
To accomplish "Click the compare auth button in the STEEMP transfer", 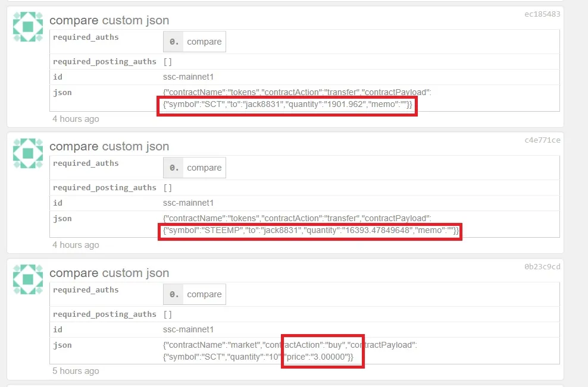I will pyautogui.click(x=195, y=168).
